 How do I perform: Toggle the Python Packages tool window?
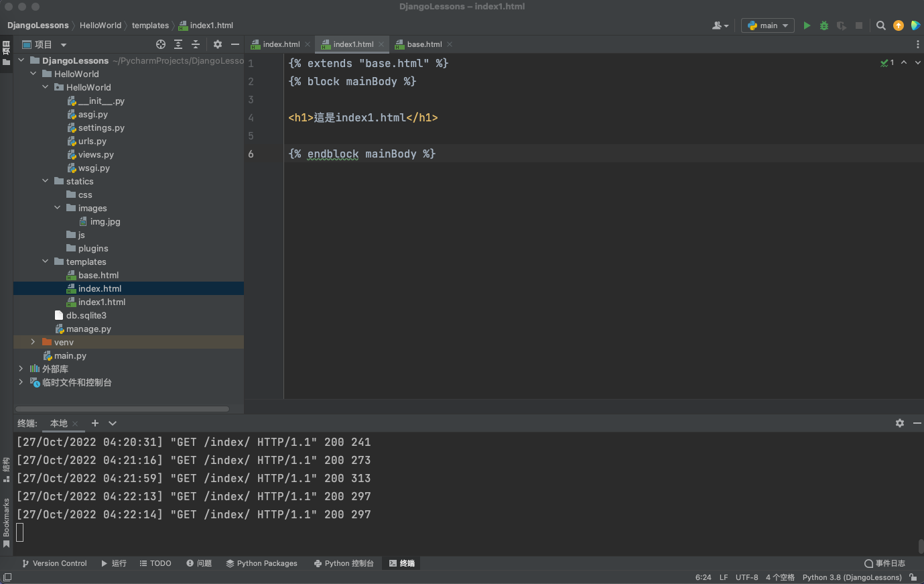[x=261, y=563]
